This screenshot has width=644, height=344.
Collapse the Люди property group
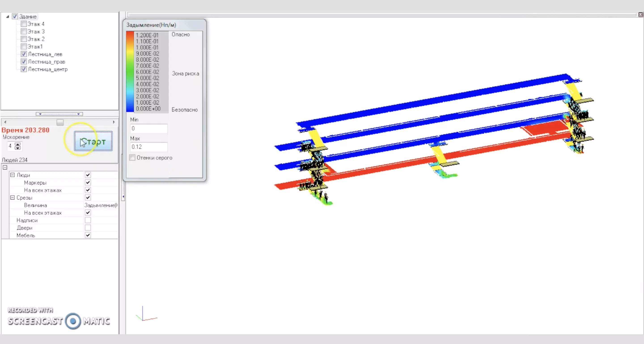(x=12, y=175)
